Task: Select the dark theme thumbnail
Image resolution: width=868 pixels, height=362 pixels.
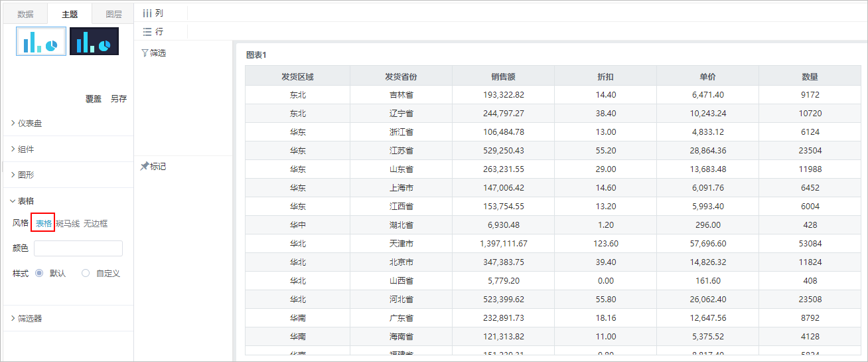Action: [x=94, y=41]
